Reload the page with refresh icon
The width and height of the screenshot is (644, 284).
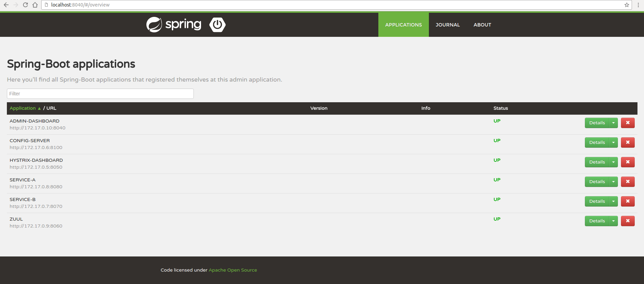click(25, 5)
